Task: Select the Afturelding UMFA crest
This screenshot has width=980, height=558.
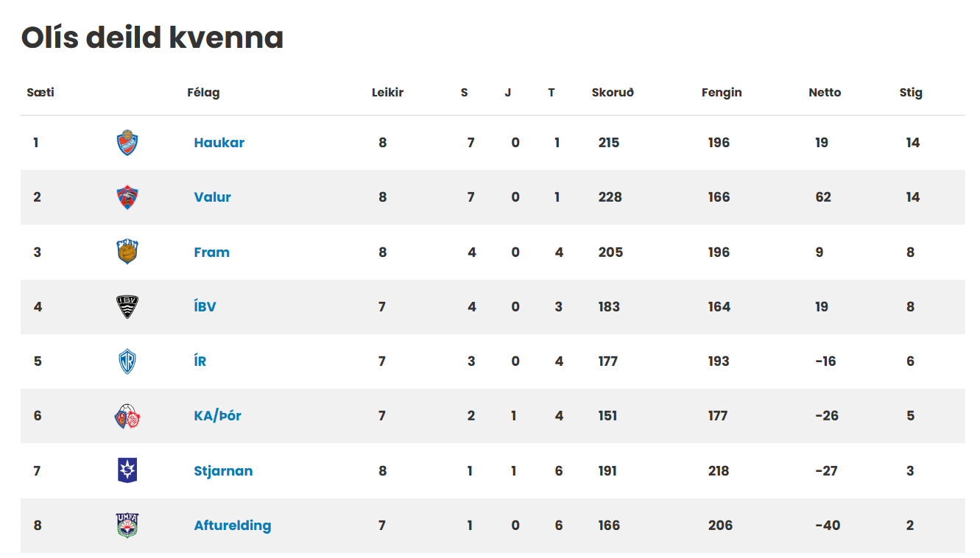Action: click(x=127, y=526)
